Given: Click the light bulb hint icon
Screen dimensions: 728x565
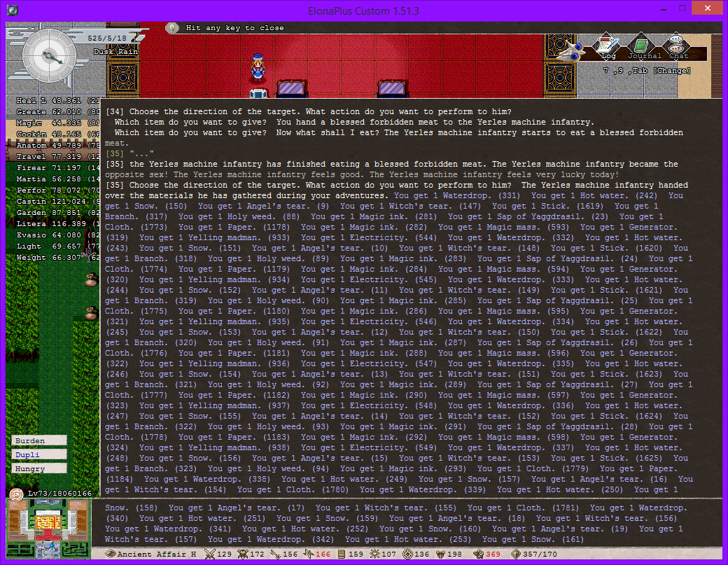Looking at the screenshot, I should click(172, 28).
